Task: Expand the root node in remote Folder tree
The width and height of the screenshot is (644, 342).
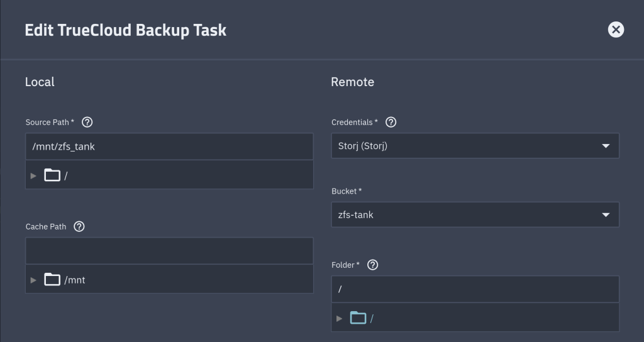Action: pos(340,318)
